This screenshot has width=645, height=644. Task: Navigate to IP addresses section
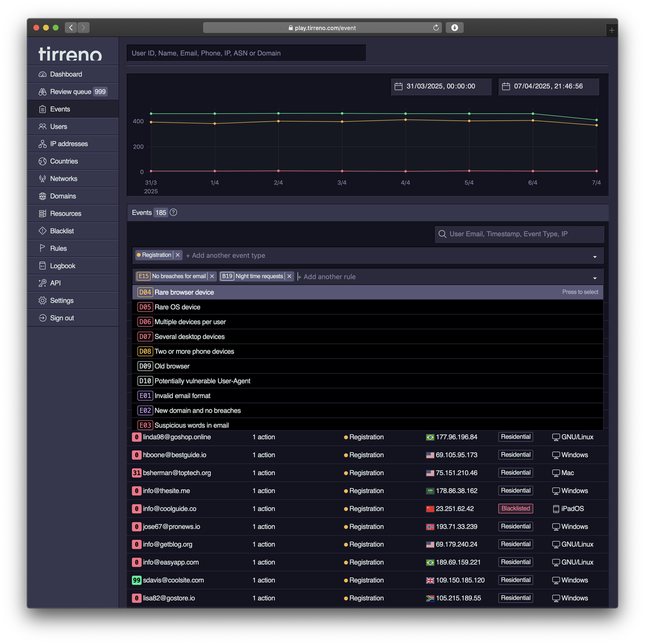pyautogui.click(x=69, y=144)
